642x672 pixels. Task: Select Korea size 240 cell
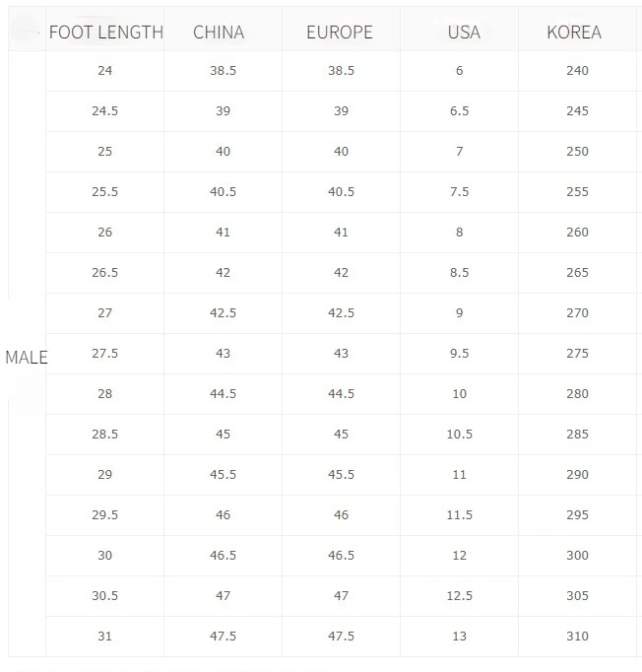pos(577,70)
